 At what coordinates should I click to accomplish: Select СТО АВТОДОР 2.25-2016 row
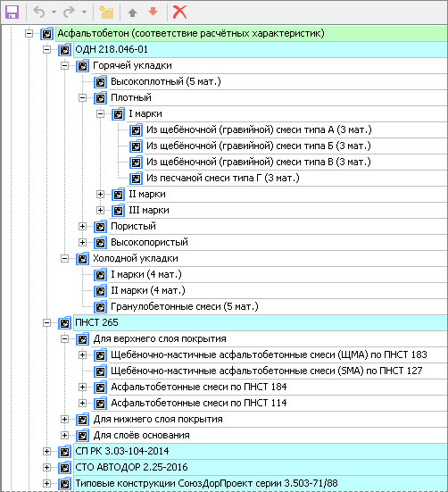(x=261, y=467)
